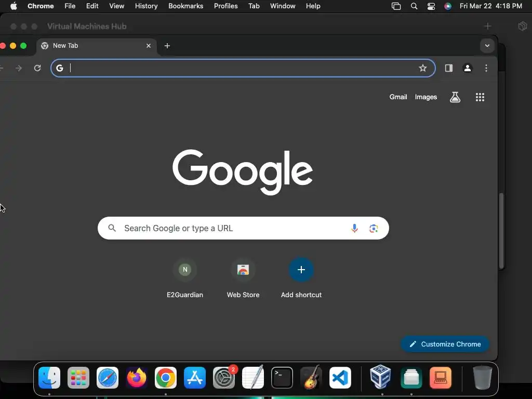Open the Images link
This screenshot has width=532, height=399.
426,97
